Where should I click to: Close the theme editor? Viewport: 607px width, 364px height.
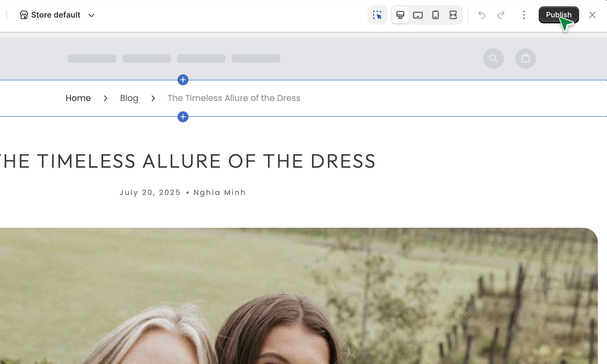click(592, 15)
